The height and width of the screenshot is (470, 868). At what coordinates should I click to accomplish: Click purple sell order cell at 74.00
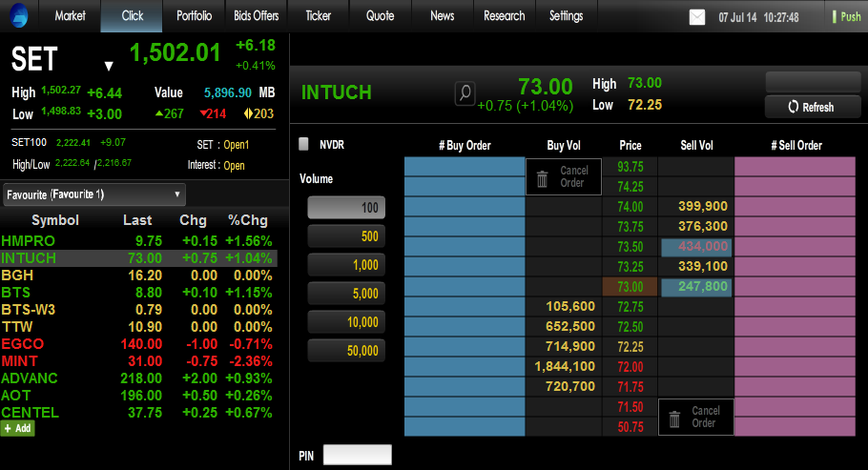point(795,207)
